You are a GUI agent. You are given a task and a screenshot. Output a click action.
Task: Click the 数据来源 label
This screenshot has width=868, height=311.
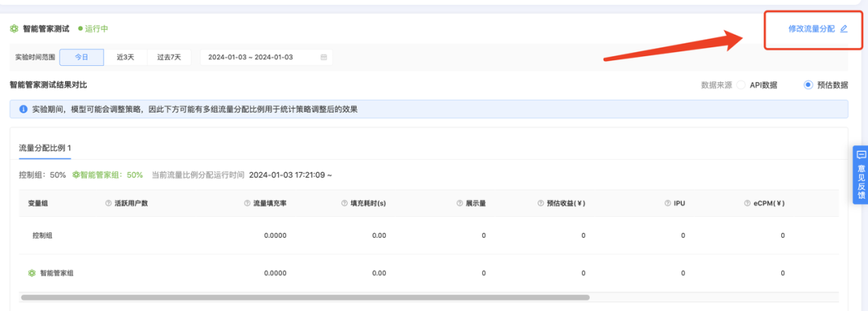coord(716,85)
